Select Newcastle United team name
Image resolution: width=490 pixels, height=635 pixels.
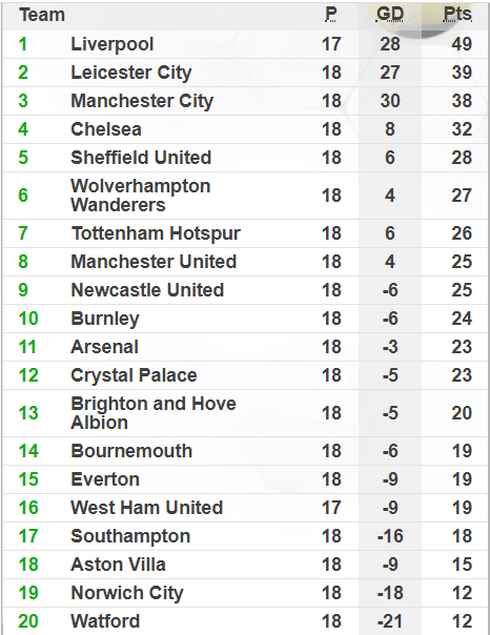pyautogui.click(x=147, y=290)
